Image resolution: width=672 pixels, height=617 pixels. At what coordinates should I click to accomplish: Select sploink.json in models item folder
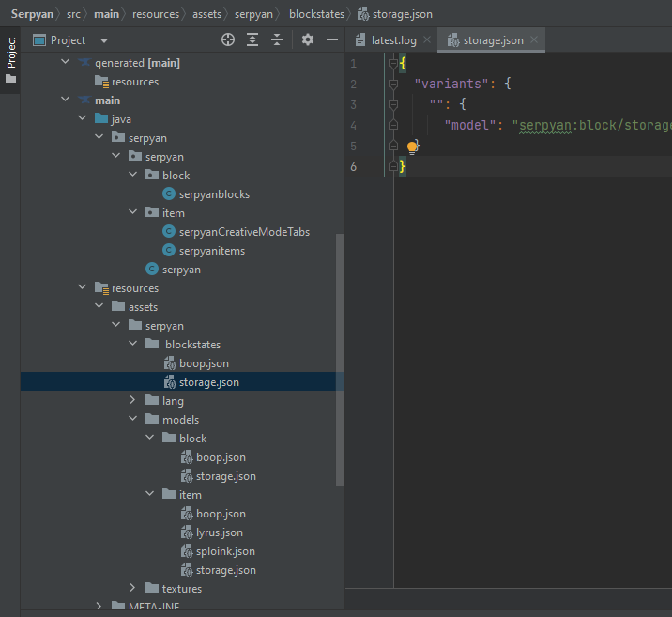click(225, 551)
